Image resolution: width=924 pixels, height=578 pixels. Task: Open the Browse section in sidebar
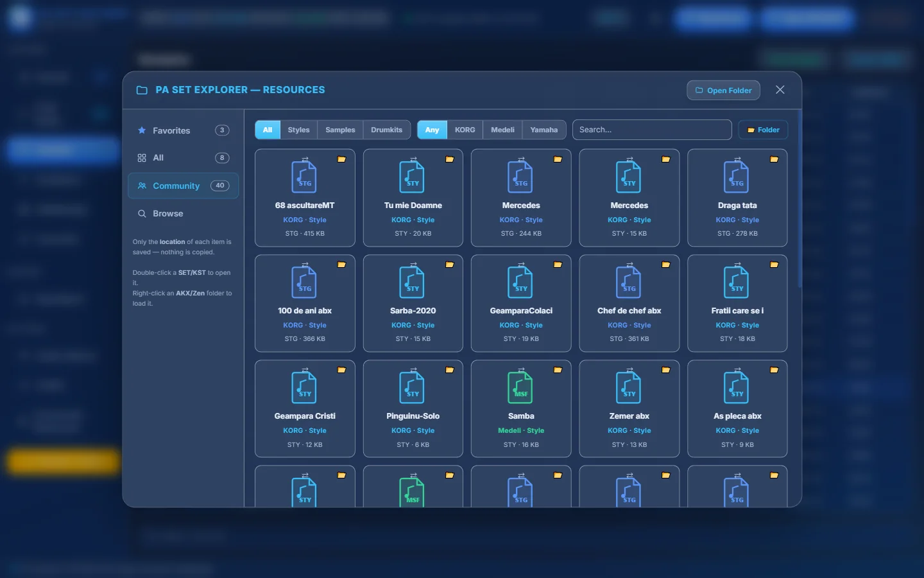pyautogui.click(x=184, y=213)
